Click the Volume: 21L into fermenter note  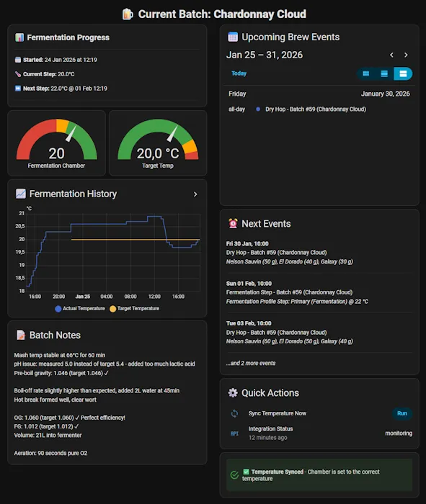(x=48, y=435)
